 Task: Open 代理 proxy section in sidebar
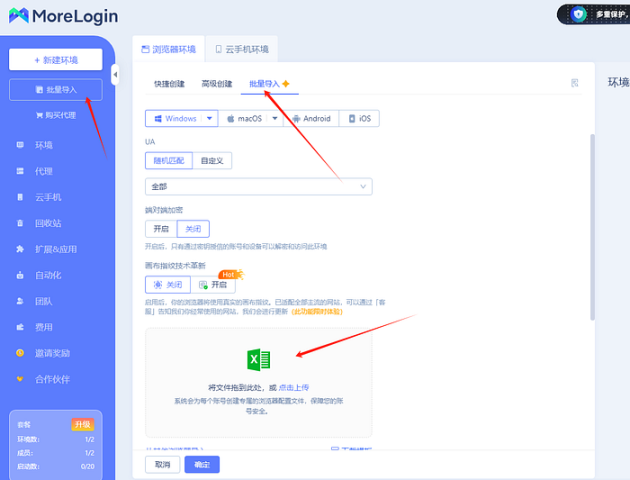pos(43,171)
